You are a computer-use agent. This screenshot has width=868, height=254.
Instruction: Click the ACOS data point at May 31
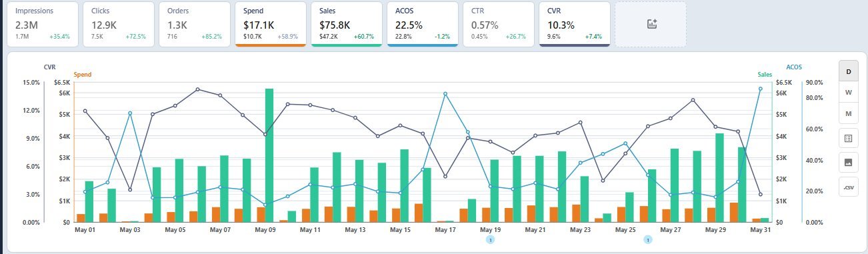click(x=760, y=89)
